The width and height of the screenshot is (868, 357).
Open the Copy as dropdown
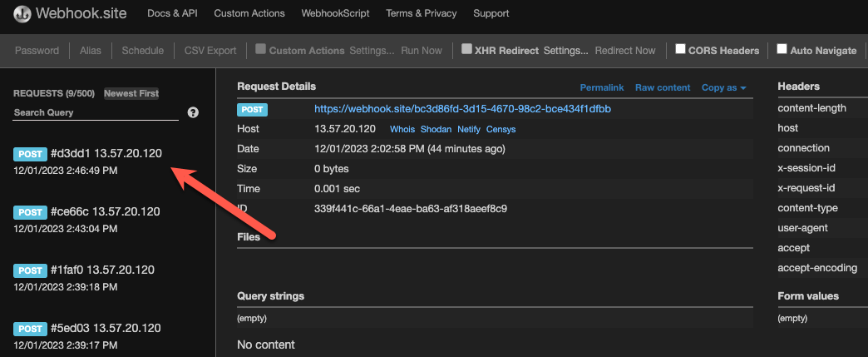click(x=723, y=87)
